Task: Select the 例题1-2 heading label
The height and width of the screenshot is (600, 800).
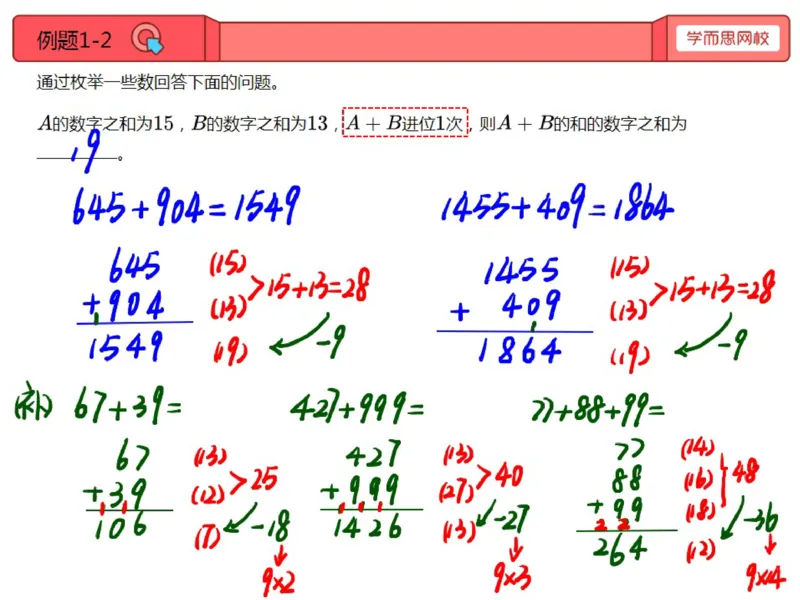Action: (74, 40)
